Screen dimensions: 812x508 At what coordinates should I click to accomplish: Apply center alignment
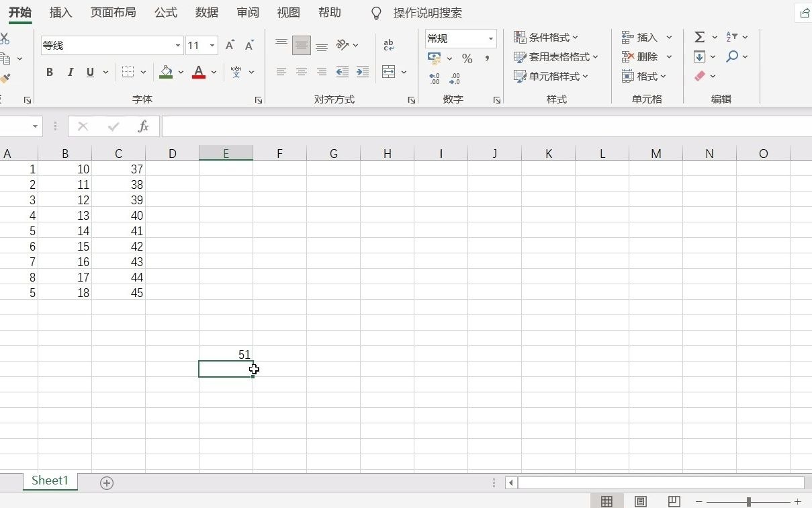click(302, 72)
